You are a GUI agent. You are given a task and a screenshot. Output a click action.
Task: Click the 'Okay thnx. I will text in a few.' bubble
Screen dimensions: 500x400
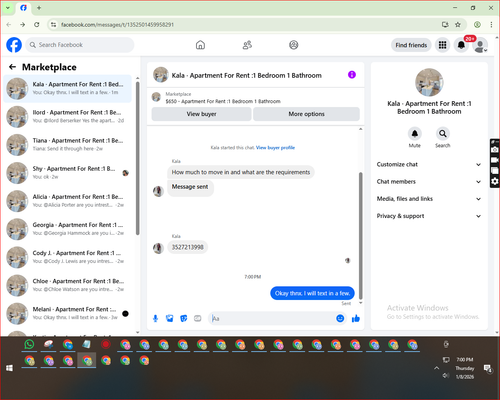312,293
